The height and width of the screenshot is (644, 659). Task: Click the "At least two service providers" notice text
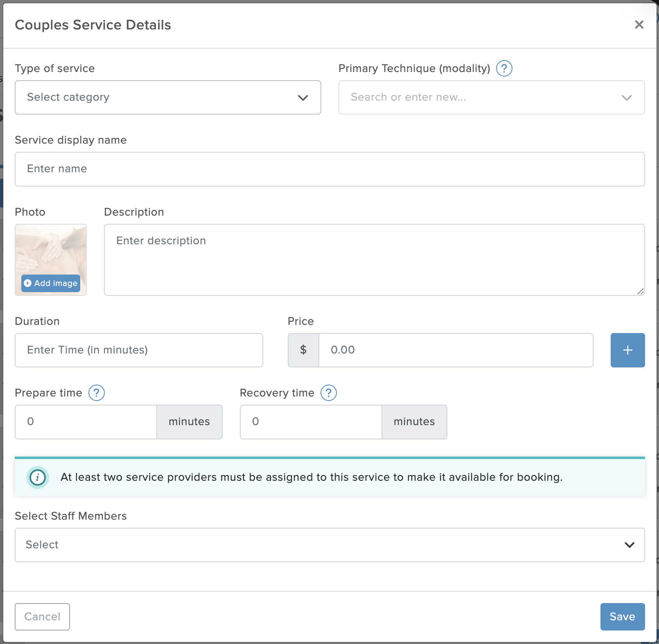(311, 477)
